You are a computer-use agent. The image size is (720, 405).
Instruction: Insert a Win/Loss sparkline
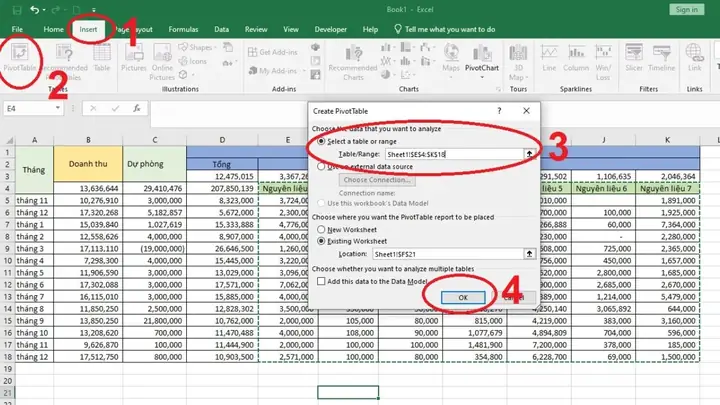click(x=603, y=62)
